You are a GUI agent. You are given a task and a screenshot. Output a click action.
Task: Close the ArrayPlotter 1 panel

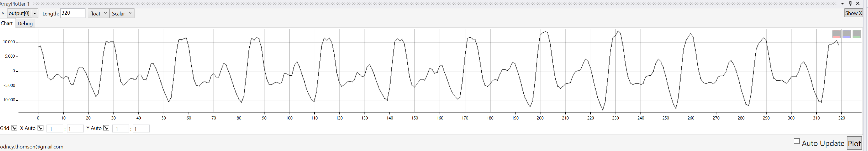click(858, 3)
